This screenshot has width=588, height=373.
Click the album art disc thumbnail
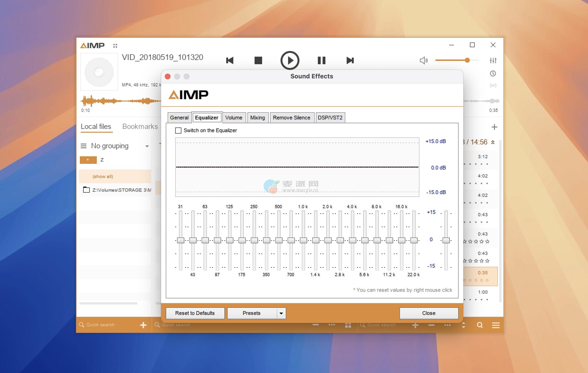click(x=99, y=72)
